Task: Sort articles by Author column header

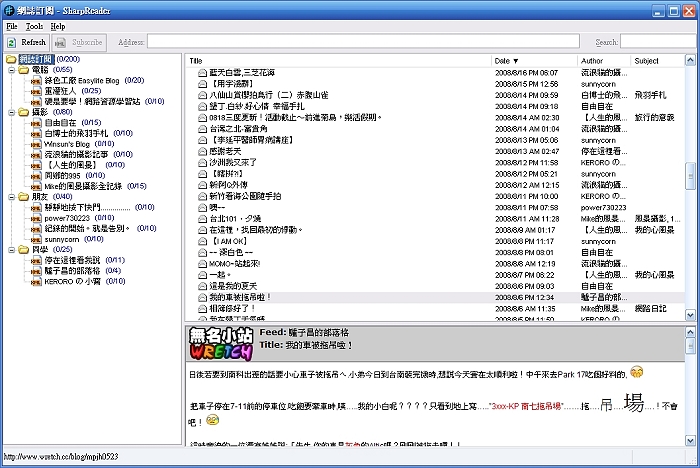Action: coord(604,61)
